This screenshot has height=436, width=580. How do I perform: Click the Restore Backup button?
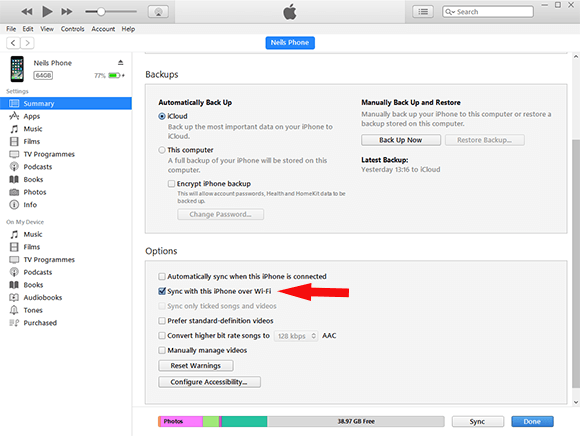(485, 140)
